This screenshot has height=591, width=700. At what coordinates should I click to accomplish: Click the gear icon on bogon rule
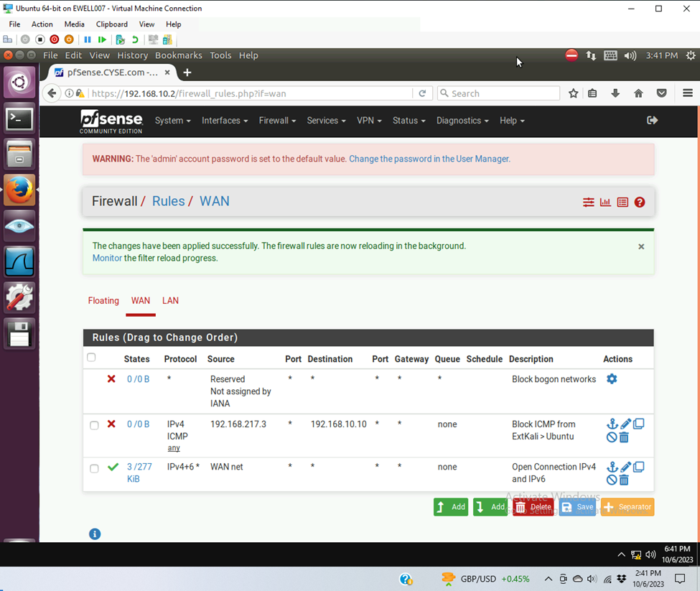coord(612,379)
